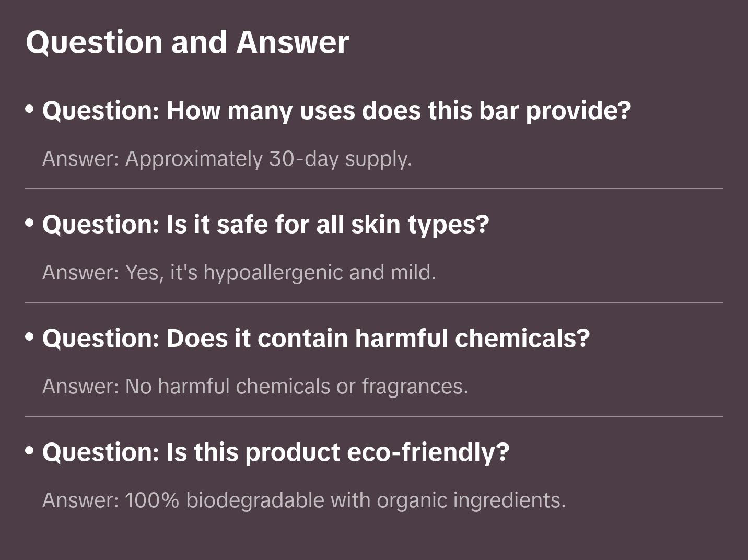
Task: Click divider line below the fragrances answer
Action: (x=374, y=416)
